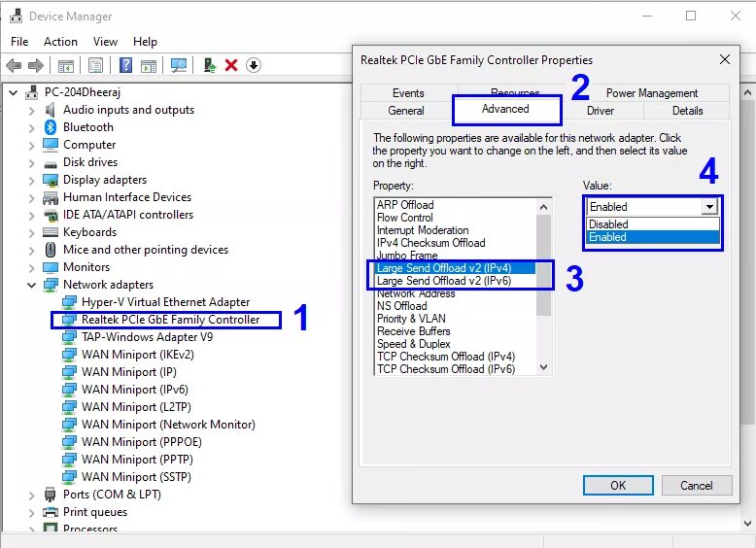Click the Action Pane toolbar icon
The width and height of the screenshot is (756, 548).
click(149, 65)
